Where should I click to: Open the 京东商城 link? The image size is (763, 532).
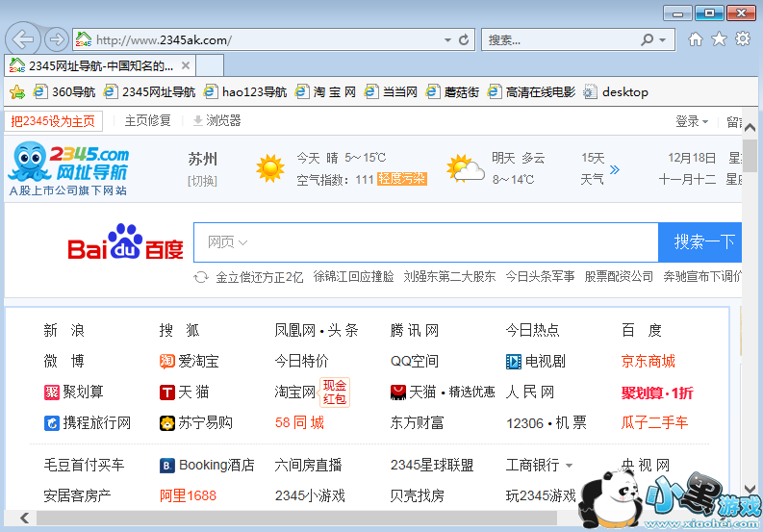tap(648, 362)
